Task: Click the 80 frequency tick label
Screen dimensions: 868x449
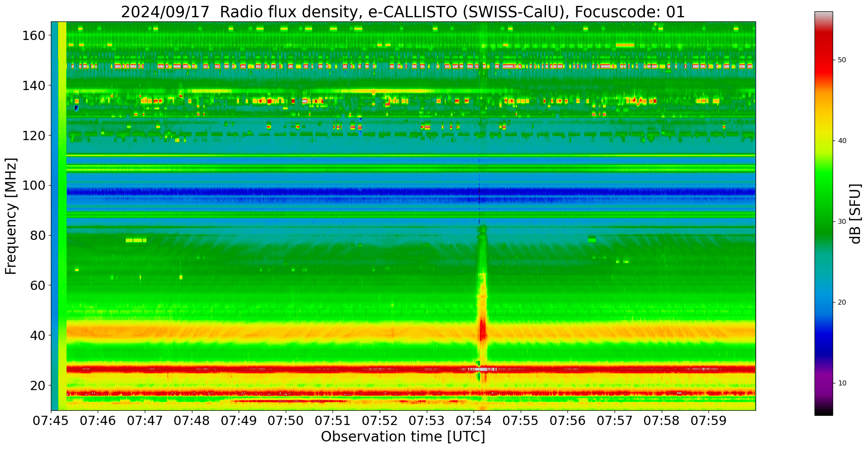Action: click(38, 236)
